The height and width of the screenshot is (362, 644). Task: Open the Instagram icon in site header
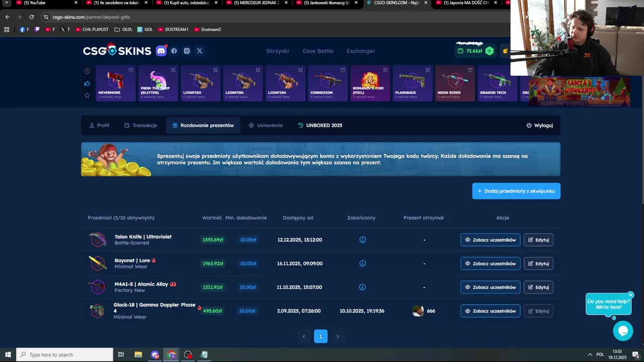tap(187, 51)
